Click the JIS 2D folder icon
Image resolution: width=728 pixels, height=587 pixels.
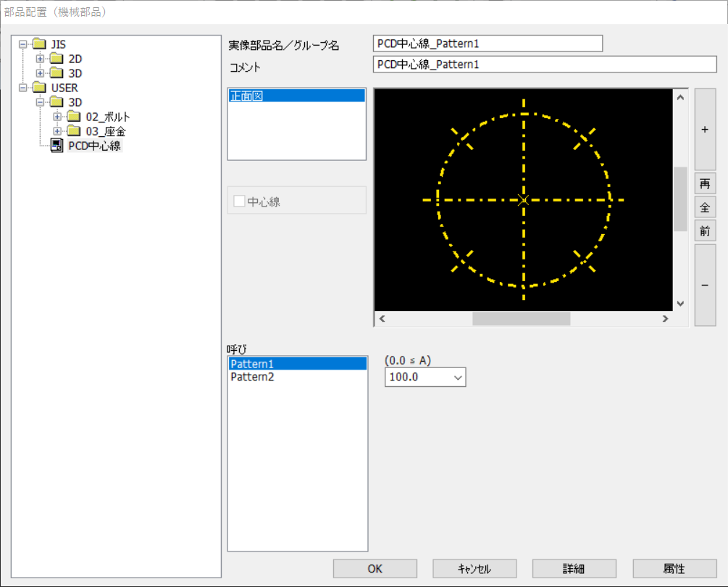tap(57, 59)
